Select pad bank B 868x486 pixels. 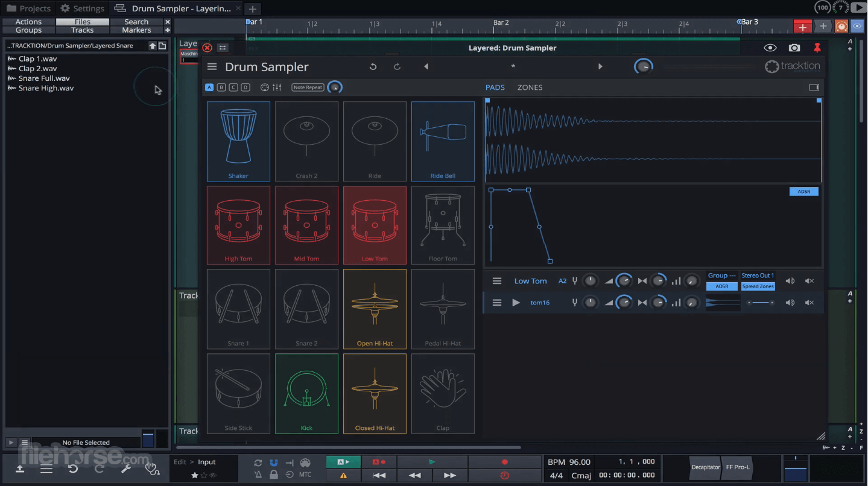tap(221, 87)
